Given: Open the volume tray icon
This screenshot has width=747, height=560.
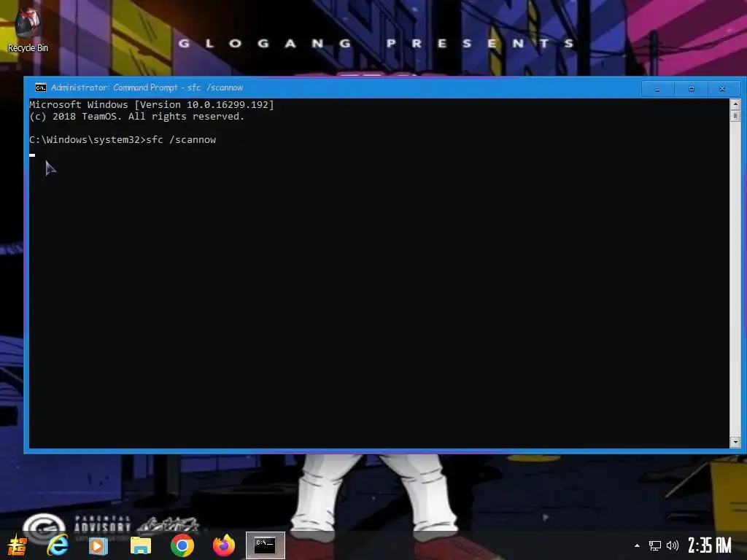Looking at the screenshot, I should 672,545.
